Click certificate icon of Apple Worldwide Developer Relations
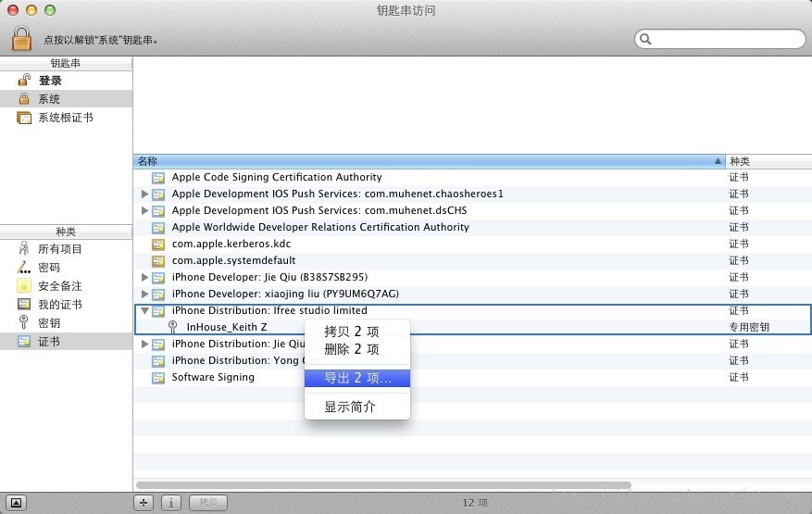This screenshot has height=514, width=812. [158, 228]
